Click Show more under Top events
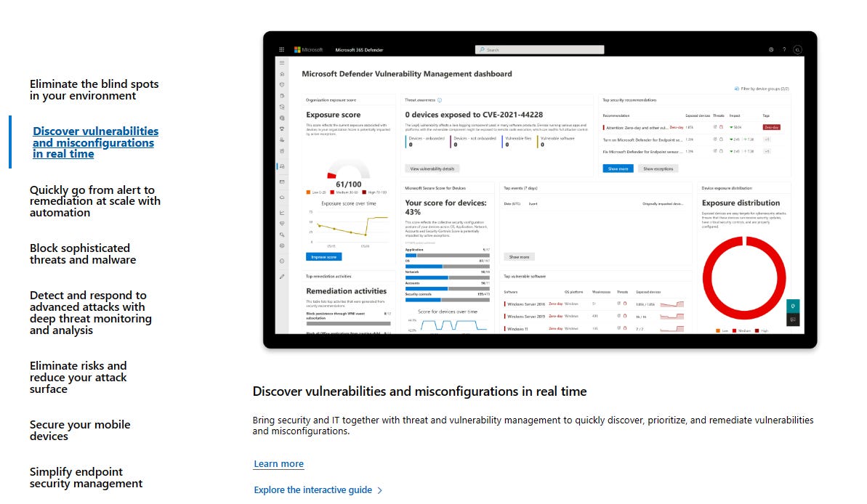This screenshot has width=867, height=504. (519, 257)
